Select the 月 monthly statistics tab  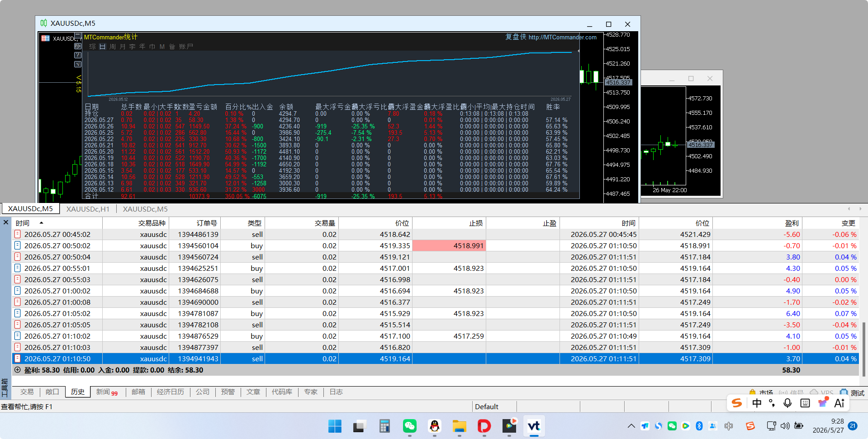coord(122,47)
